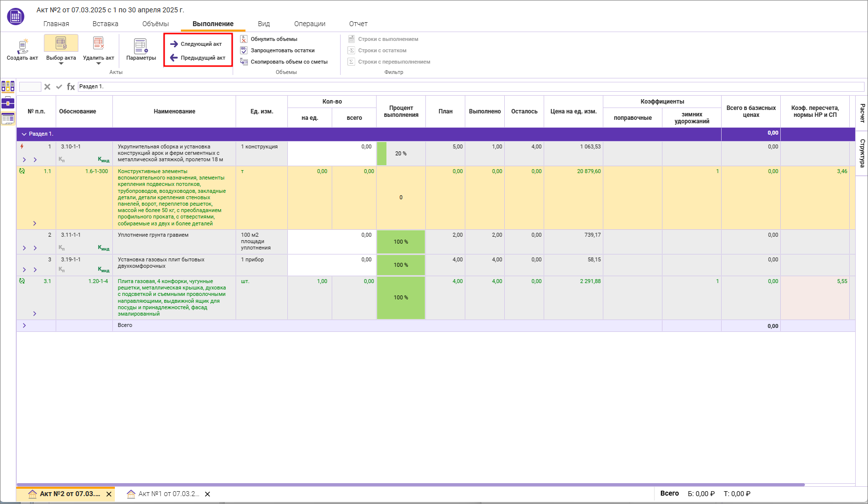The height and width of the screenshot is (504, 868).
Task: Collapse the Раздел 1. section chevron
Action: pos(24,134)
